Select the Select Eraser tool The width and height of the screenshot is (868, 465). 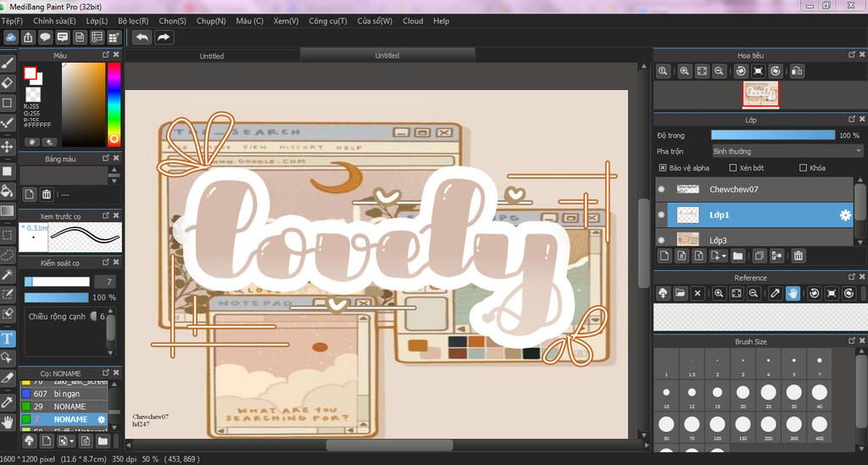(7, 313)
